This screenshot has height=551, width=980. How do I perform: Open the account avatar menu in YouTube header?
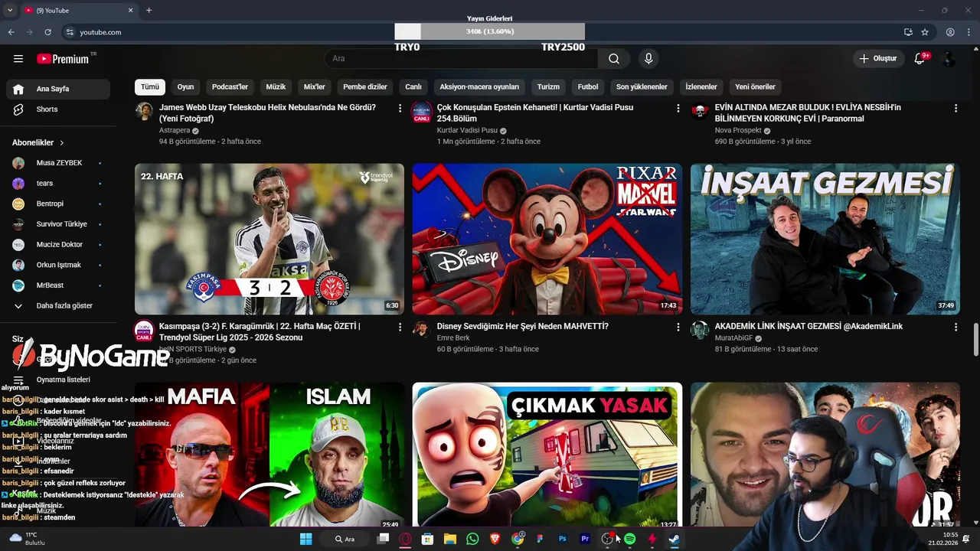pos(949,59)
